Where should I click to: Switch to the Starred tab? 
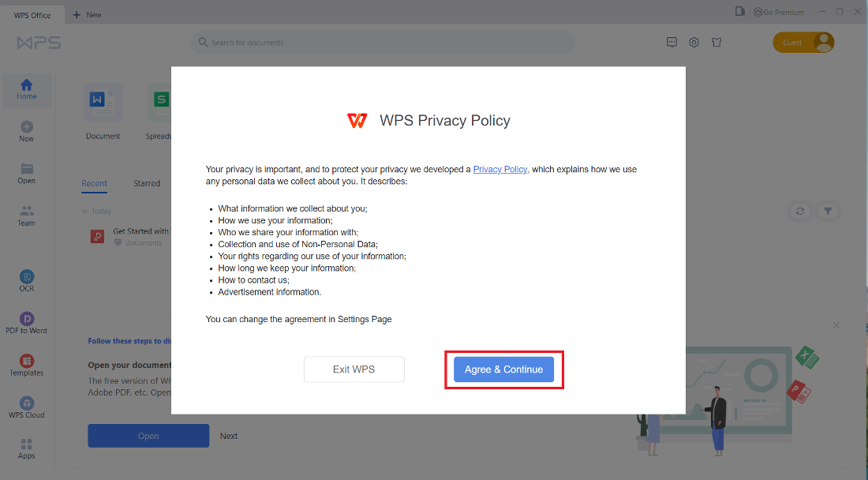click(147, 183)
